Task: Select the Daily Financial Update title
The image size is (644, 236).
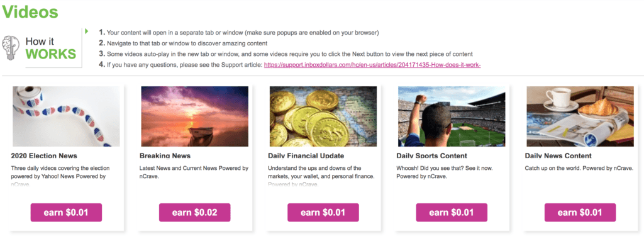Action: [x=306, y=156]
